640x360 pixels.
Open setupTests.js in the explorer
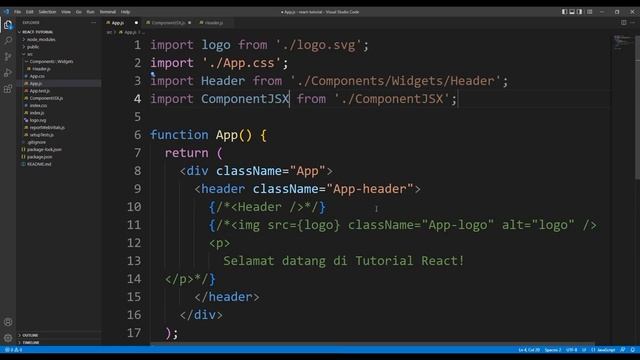click(41, 135)
